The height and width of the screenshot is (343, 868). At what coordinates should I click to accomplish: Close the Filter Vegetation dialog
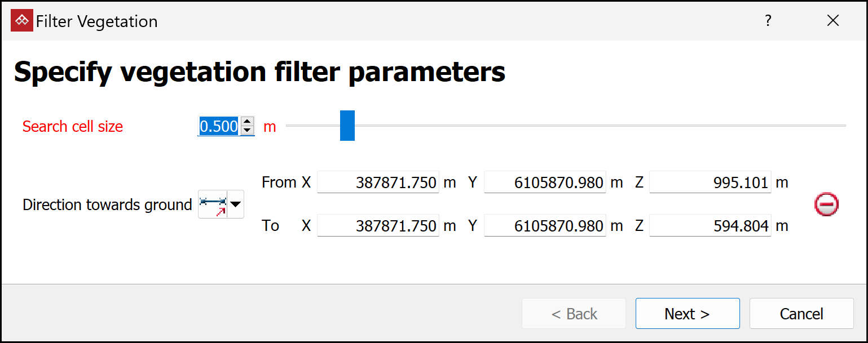(833, 21)
